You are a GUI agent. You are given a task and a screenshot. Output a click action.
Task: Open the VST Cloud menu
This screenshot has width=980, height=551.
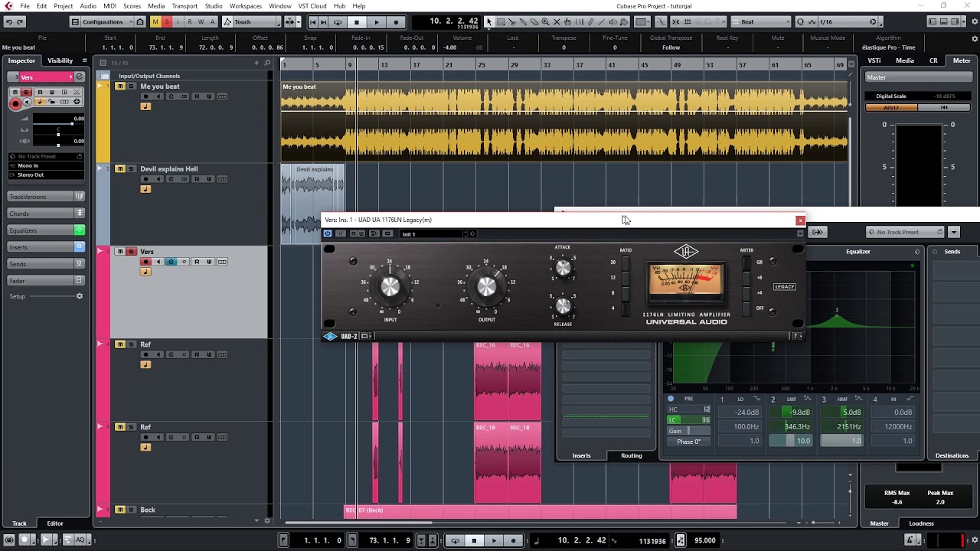click(x=312, y=6)
